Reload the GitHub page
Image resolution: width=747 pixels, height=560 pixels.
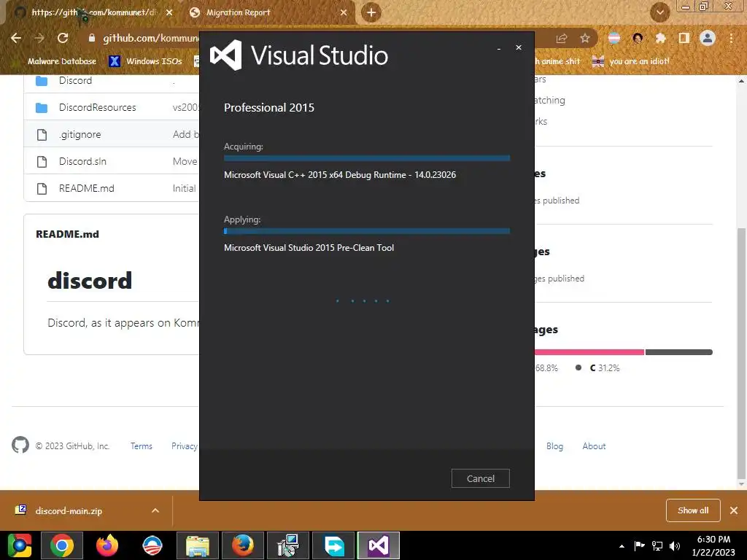click(x=63, y=38)
